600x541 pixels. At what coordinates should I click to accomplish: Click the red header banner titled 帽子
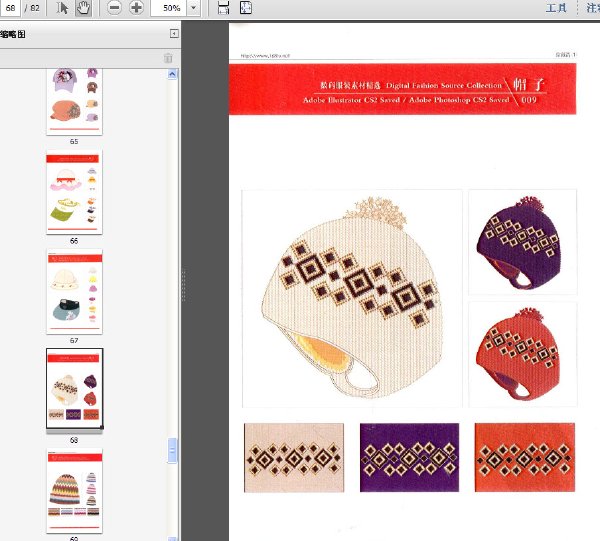tap(403, 89)
